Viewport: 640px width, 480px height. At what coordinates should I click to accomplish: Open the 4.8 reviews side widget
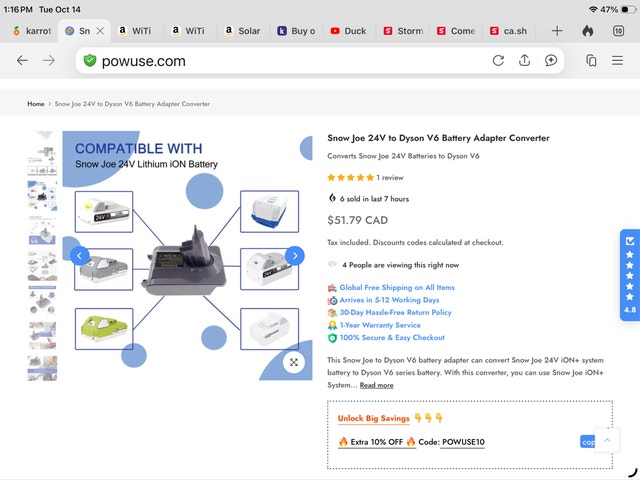tap(630, 275)
